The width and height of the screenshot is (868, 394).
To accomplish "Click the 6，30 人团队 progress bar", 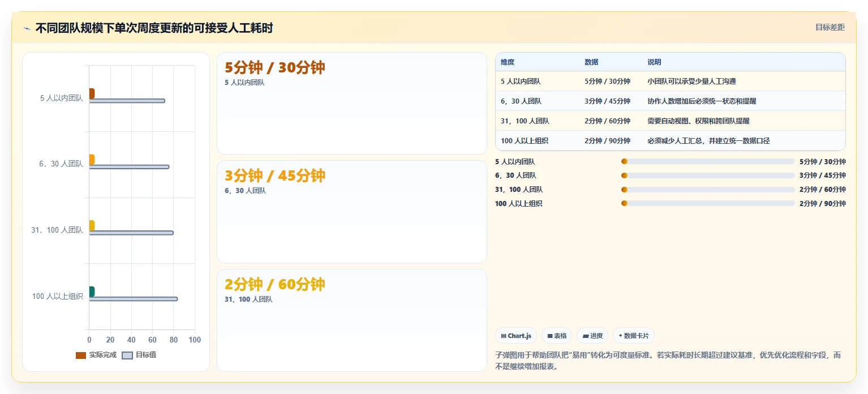I will point(708,175).
